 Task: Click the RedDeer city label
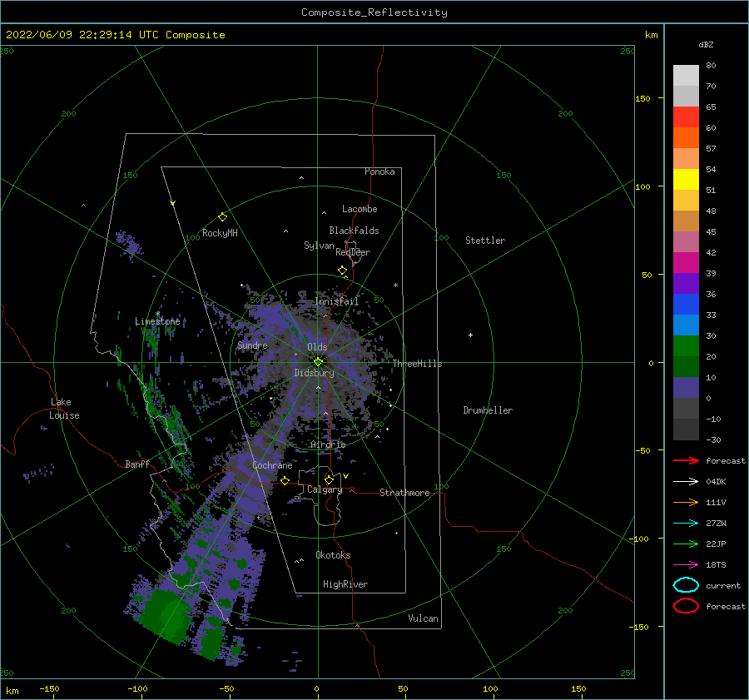pyautogui.click(x=353, y=252)
